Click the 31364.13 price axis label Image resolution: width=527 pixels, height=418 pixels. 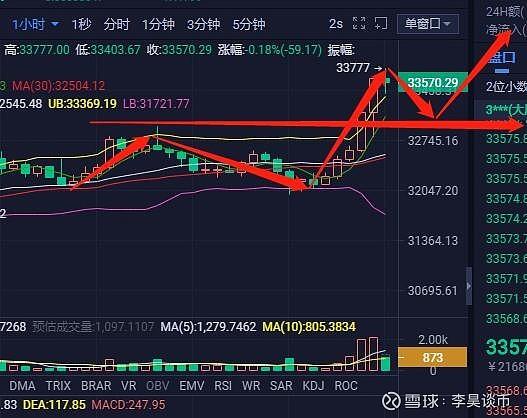(x=433, y=241)
